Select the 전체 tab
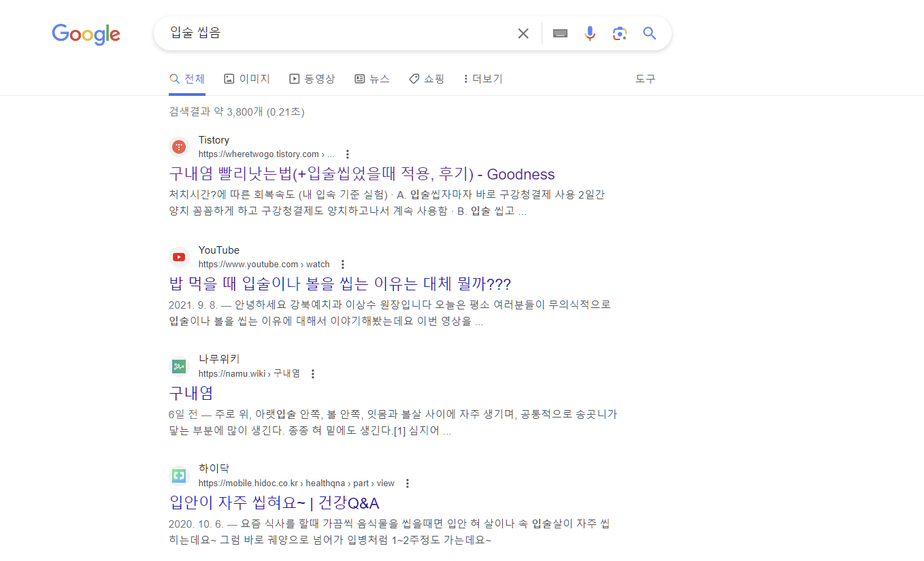This screenshot has height=561, width=924. (x=187, y=79)
